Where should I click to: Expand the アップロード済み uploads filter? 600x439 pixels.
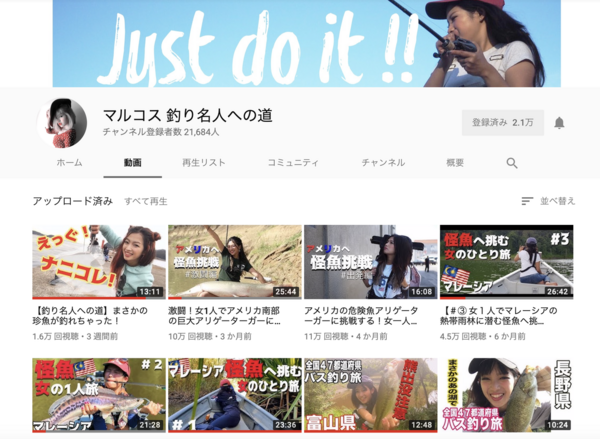[72, 201]
